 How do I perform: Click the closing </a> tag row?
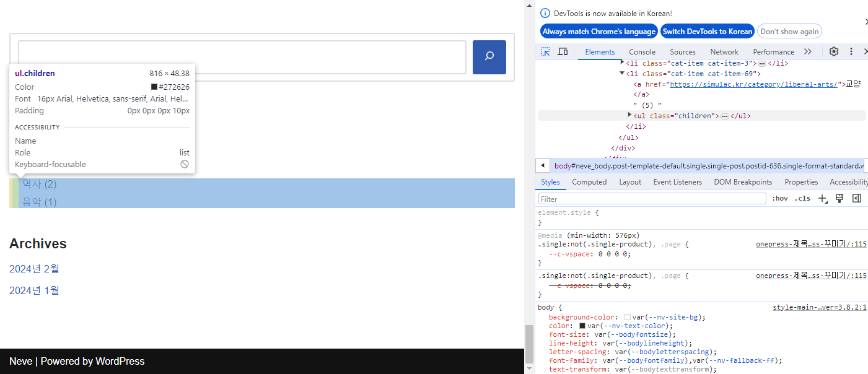641,95
